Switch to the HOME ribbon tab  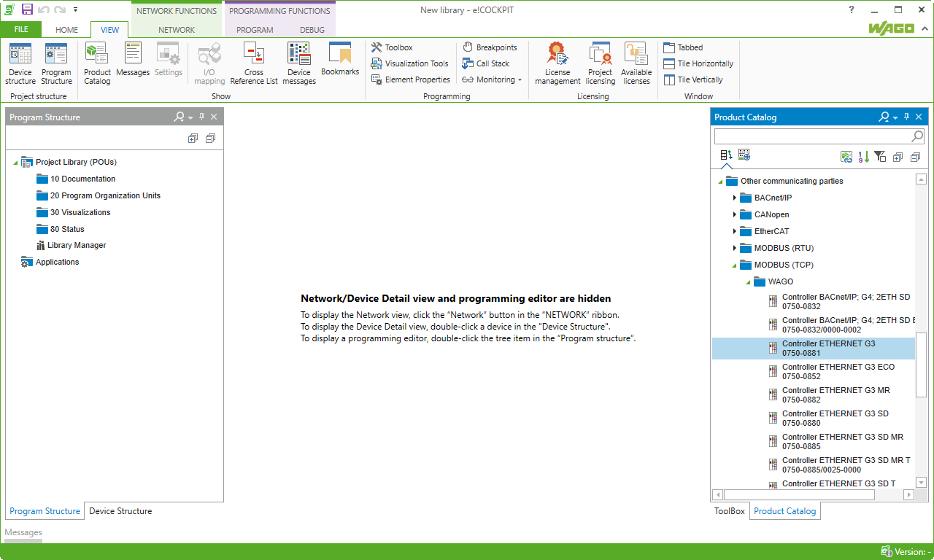pos(66,30)
